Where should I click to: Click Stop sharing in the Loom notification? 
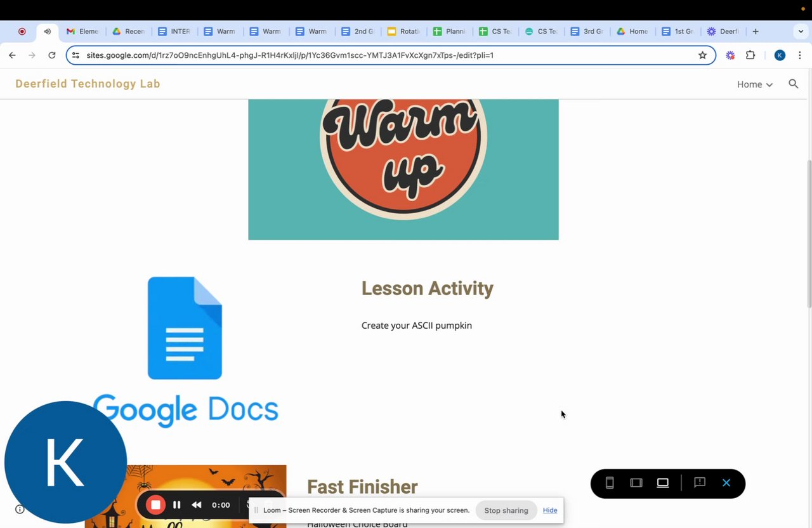[x=506, y=510]
